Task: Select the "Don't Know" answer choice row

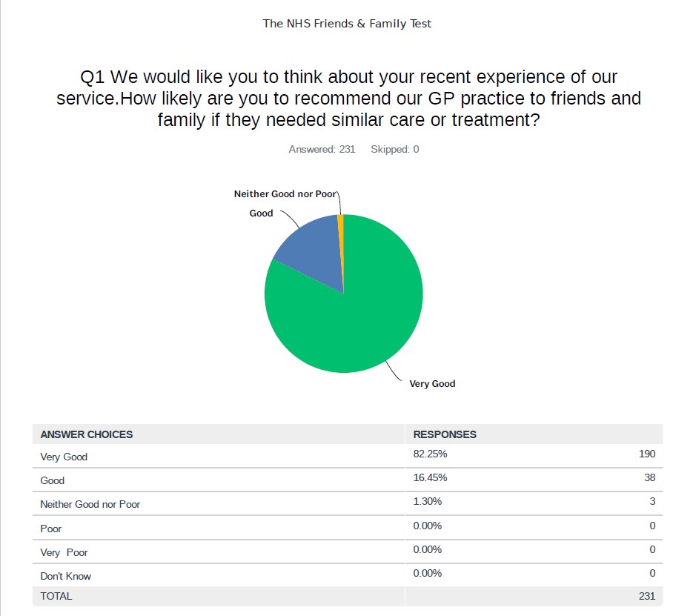Action: tap(66, 576)
